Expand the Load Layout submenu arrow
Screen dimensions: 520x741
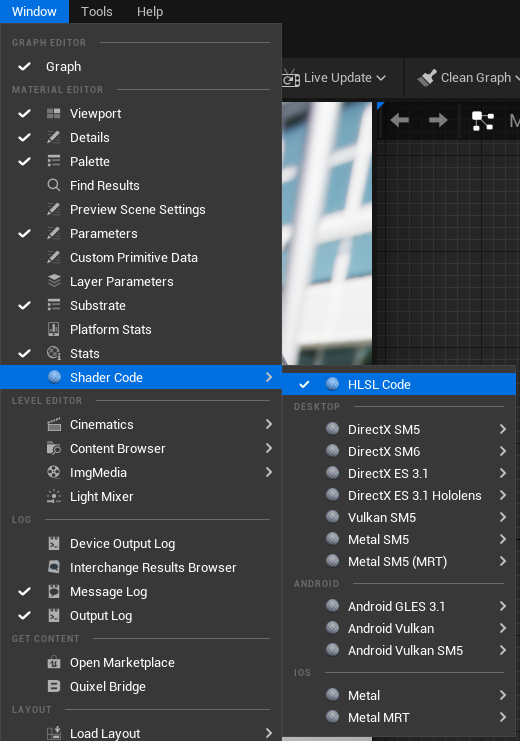click(x=269, y=732)
